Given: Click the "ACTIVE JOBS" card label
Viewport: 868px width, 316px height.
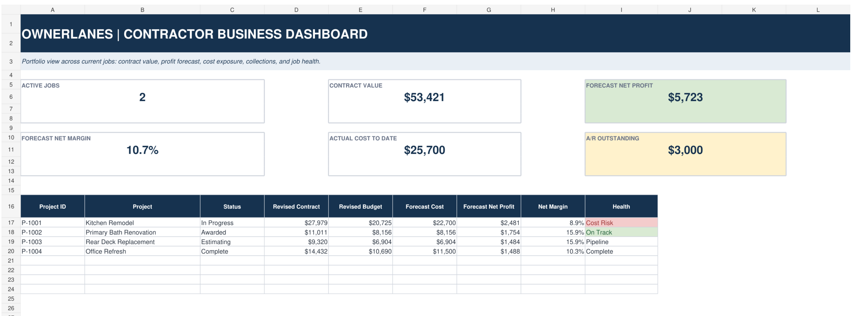Looking at the screenshot, I should pos(41,85).
